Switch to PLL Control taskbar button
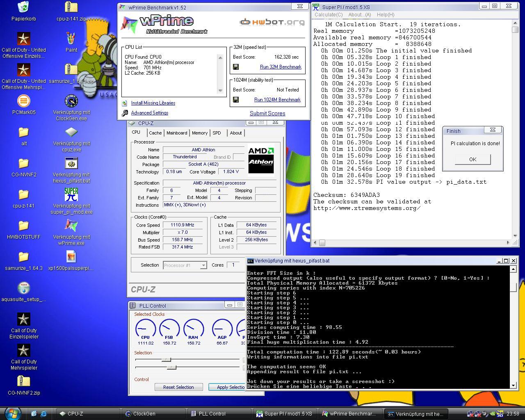This screenshot has height=420, width=525. (x=219, y=414)
